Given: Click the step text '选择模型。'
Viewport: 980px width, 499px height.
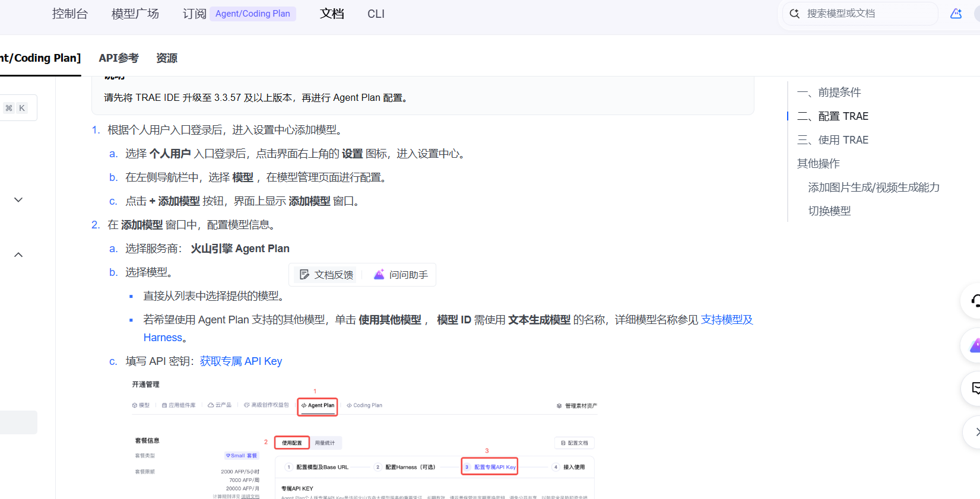Looking at the screenshot, I should 149,272.
